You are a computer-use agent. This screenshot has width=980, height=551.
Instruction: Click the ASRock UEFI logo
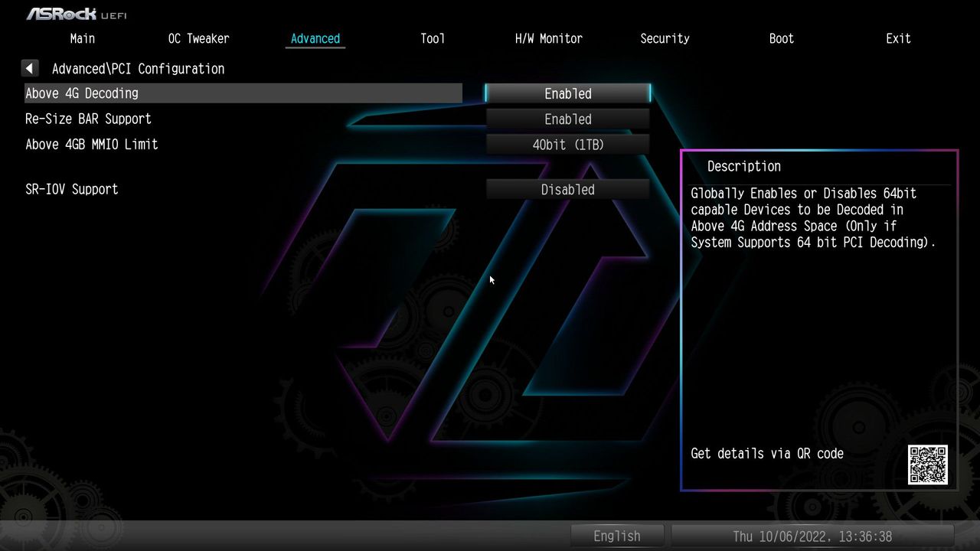click(76, 14)
